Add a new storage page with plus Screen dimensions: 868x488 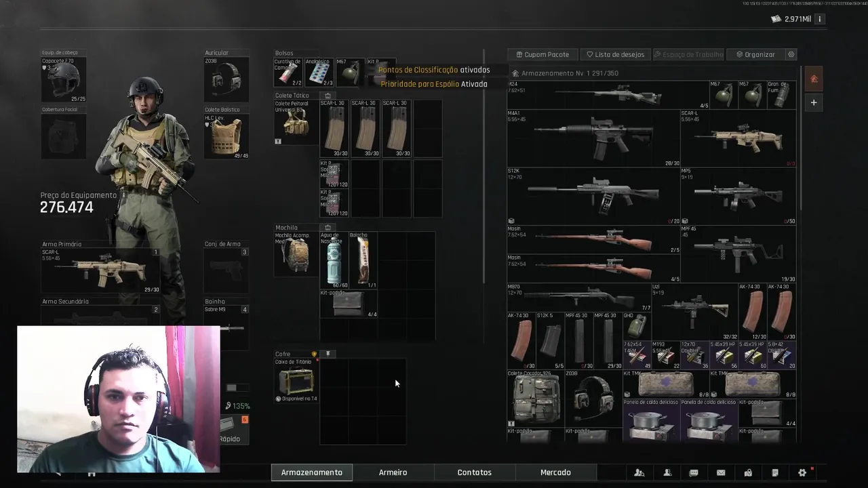[814, 103]
